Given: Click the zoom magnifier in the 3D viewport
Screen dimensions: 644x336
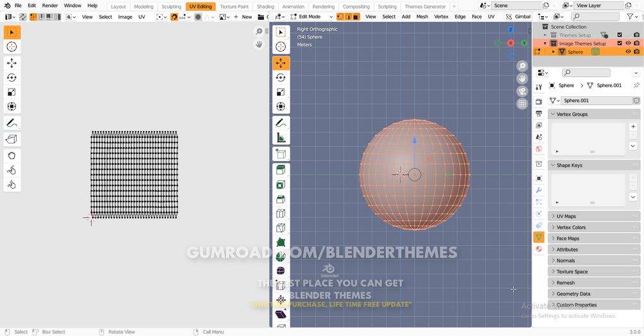Looking at the screenshot, I should coord(522,66).
